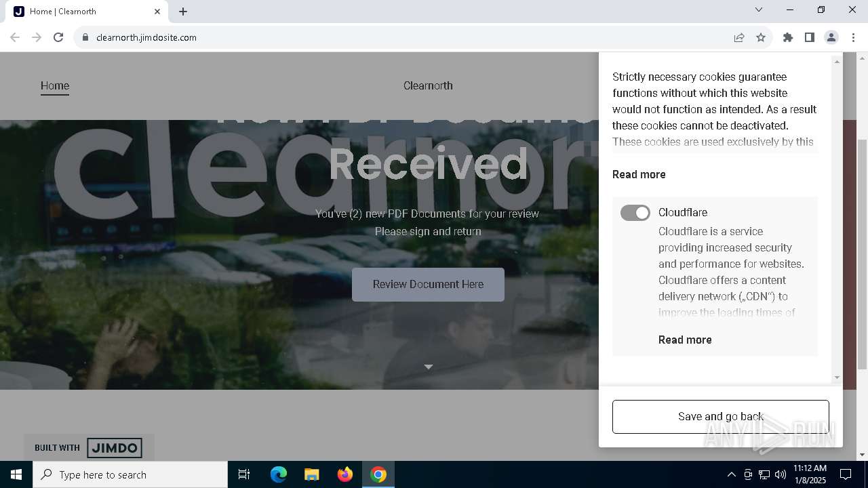Open the browser side panel icon
The width and height of the screenshot is (868, 488).
click(810, 37)
